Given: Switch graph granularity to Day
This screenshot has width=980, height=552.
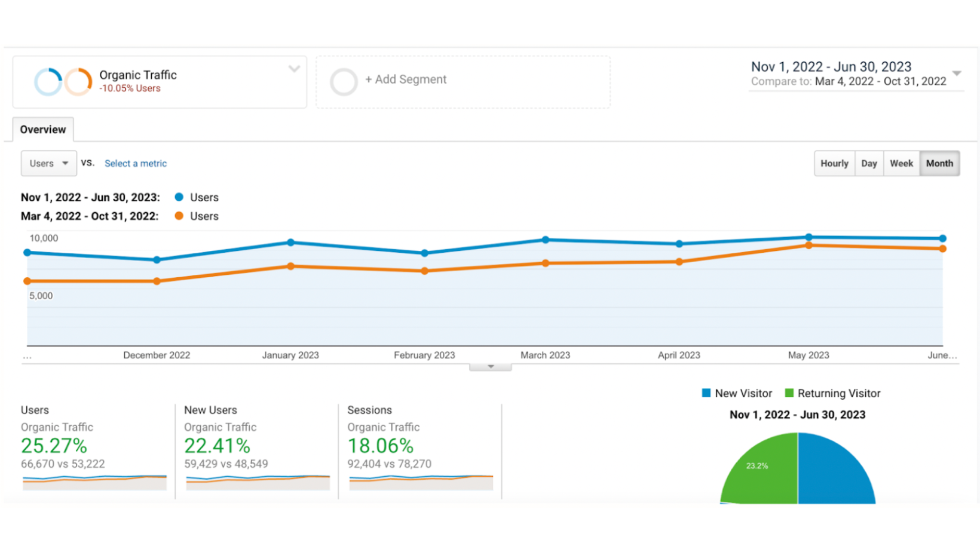Looking at the screenshot, I should 869,163.
